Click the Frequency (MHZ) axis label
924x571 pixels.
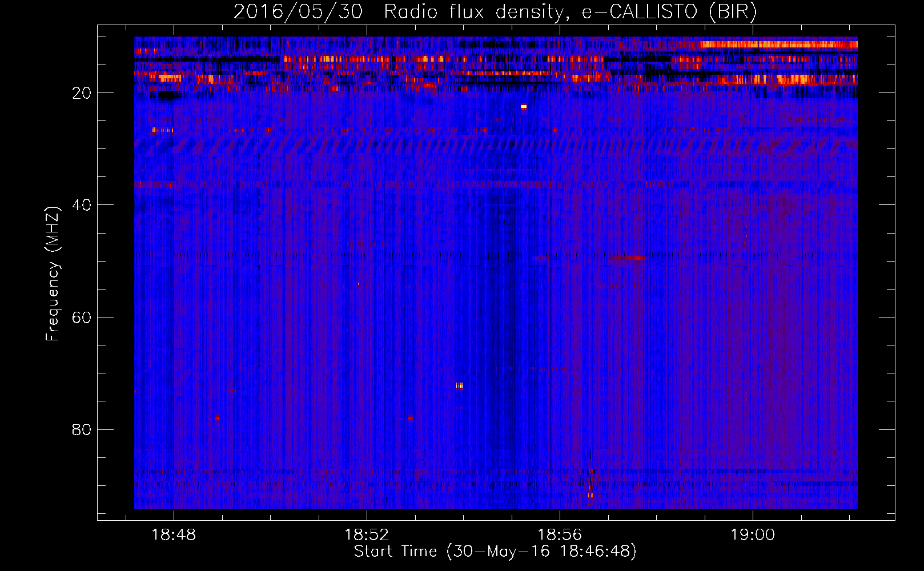52,274
